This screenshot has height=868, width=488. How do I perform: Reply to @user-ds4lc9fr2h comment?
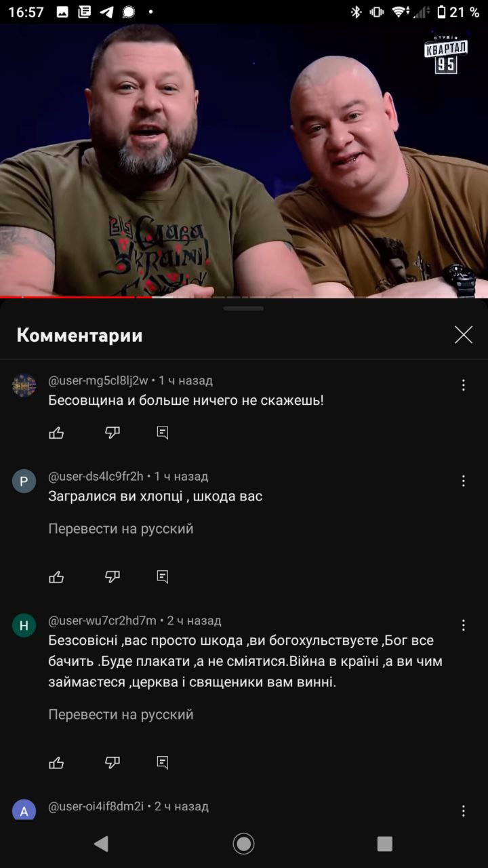(x=163, y=577)
